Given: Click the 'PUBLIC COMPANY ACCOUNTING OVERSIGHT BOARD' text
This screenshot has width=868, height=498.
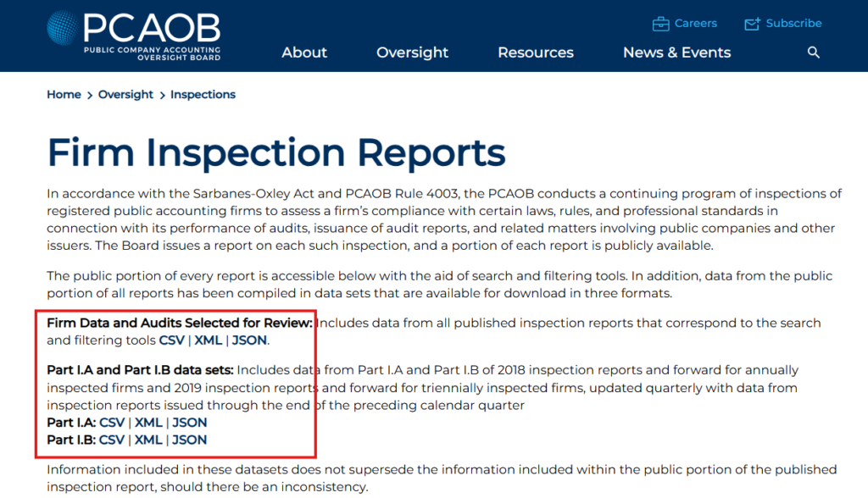Looking at the screenshot, I should 153,53.
